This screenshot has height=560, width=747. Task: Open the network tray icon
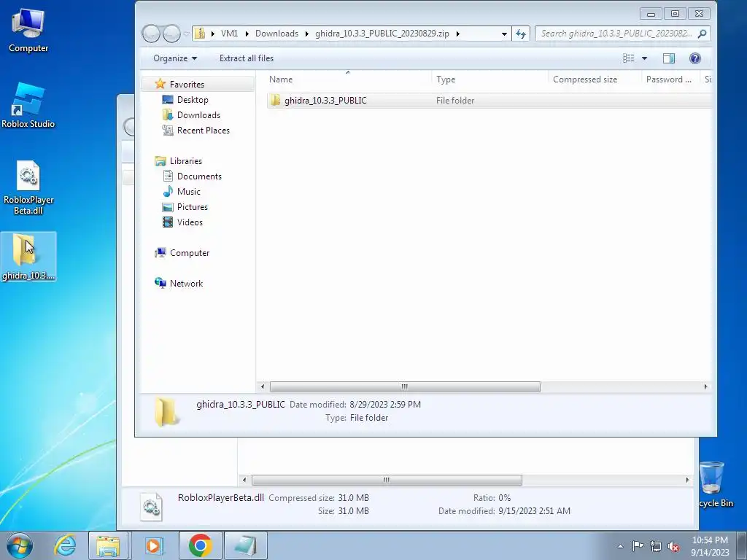coord(656,546)
